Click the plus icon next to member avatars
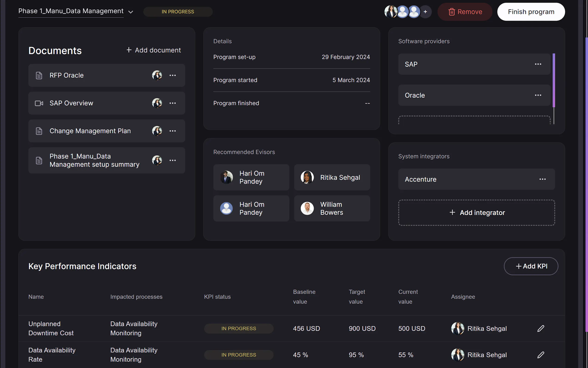This screenshot has height=368, width=588. (425, 12)
